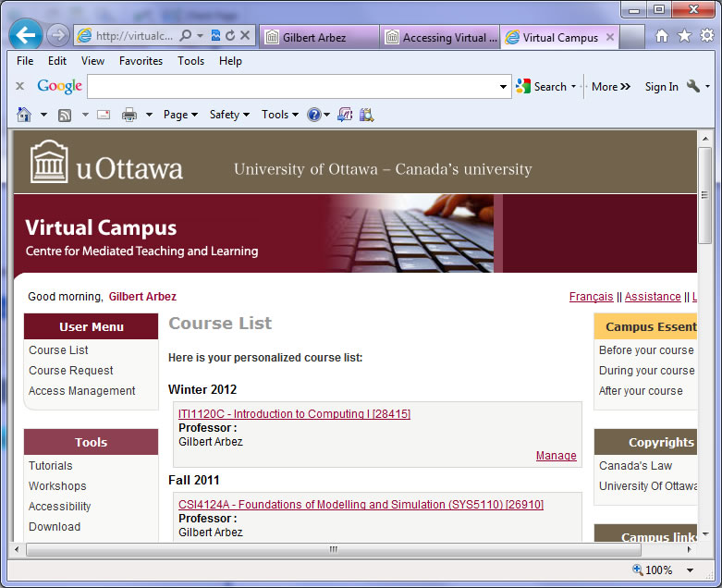Screen dimensions: 722x588
Task: Click the horizontal scrollbar thumb
Action: [x=334, y=549]
